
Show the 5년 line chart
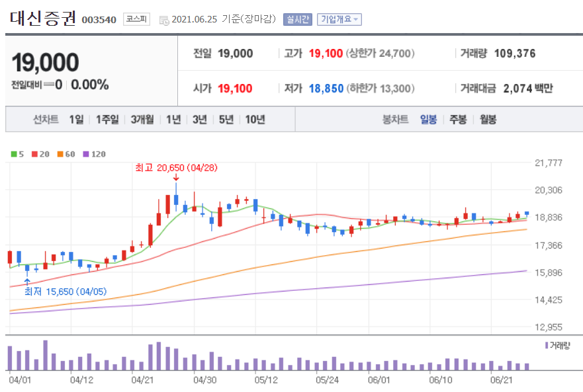[x=226, y=119]
